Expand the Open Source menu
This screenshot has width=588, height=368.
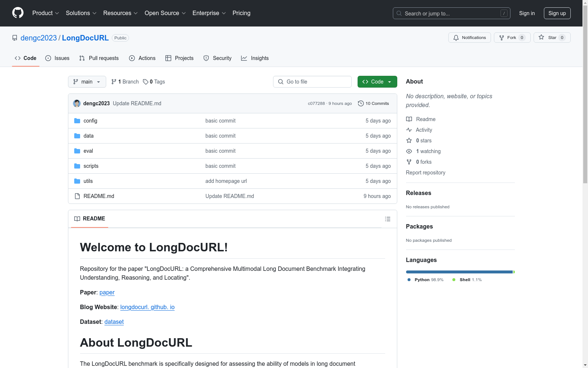pyautogui.click(x=165, y=13)
